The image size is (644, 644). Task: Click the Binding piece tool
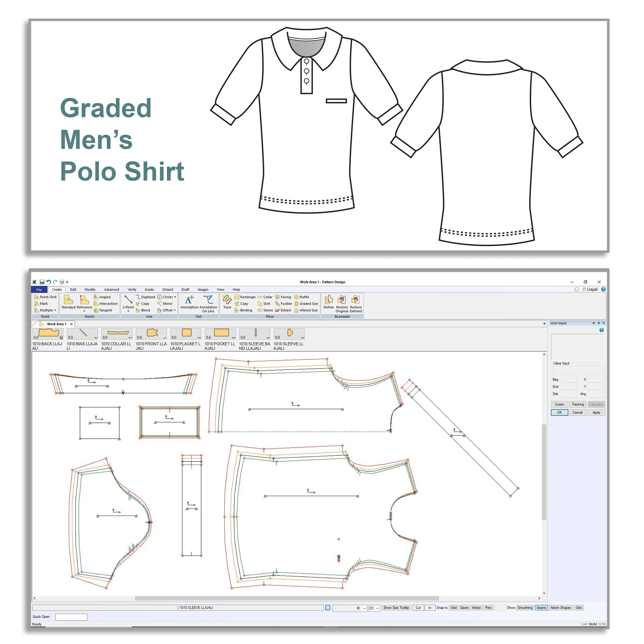tap(244, 310)
